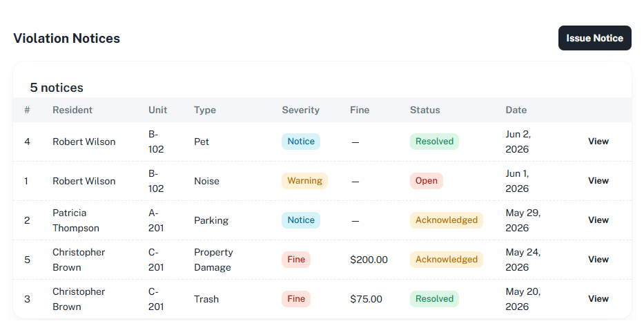The image size is (644, 328).
Task: Click Robert Wilson in the Pet row
Action: tap(84, 142)
